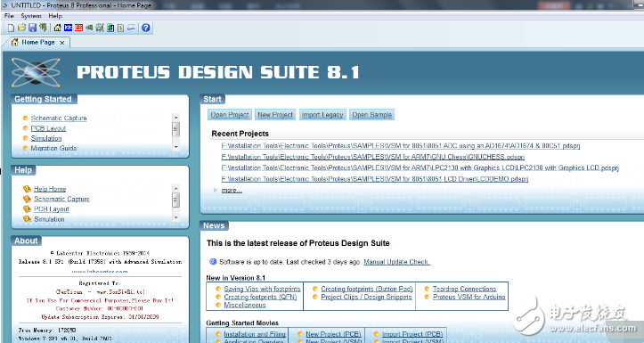Save project with floppy disk icon

(x=32, y=28)
